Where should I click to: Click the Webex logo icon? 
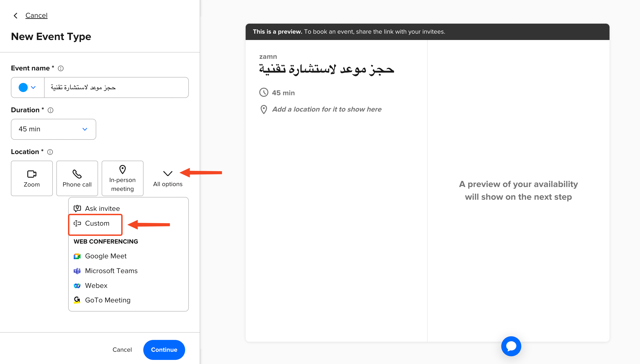[x=77, y=286]
